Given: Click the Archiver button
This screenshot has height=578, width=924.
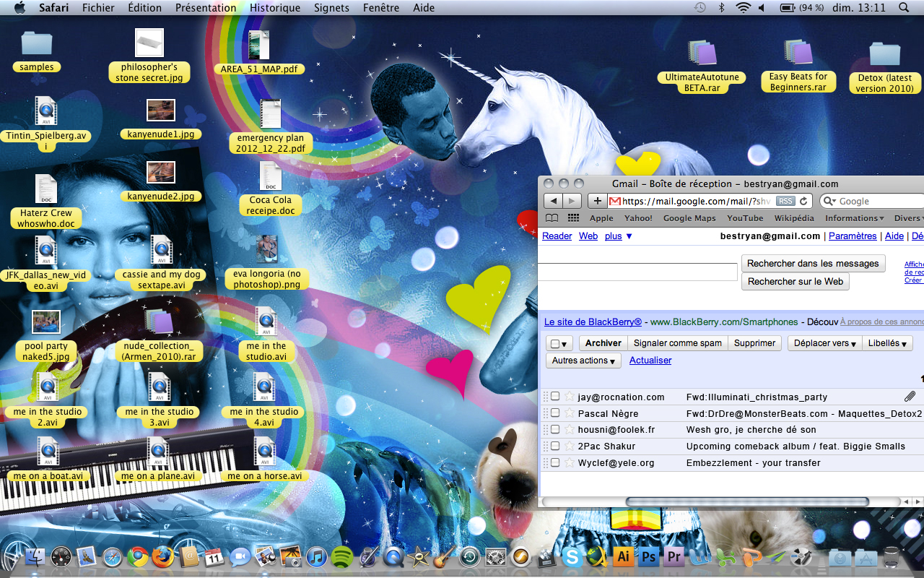Looking at the screenshot, I should [x=603, y=343].
